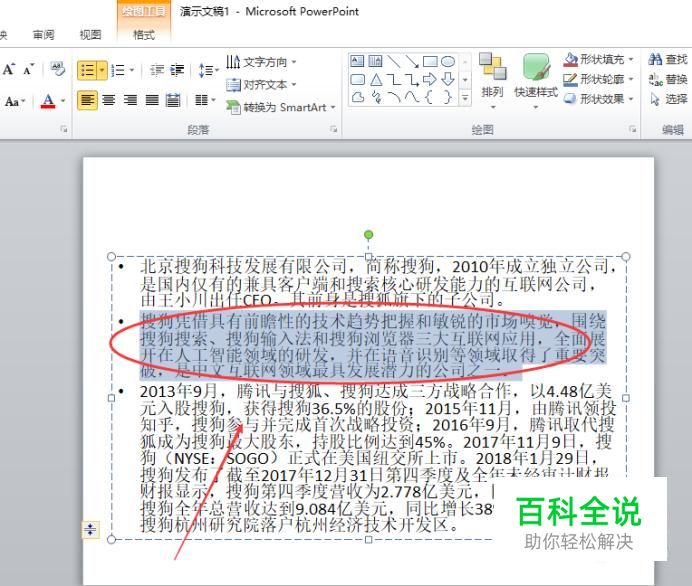Open 形状填充 shape fill options
The image size is (692, 586).
click(598, 59)
